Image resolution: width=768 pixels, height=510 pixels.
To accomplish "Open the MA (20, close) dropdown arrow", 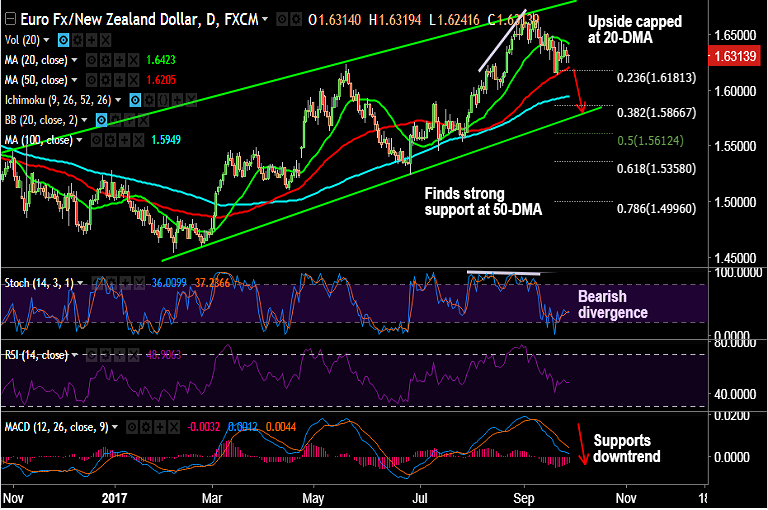I will pos(74,60).
